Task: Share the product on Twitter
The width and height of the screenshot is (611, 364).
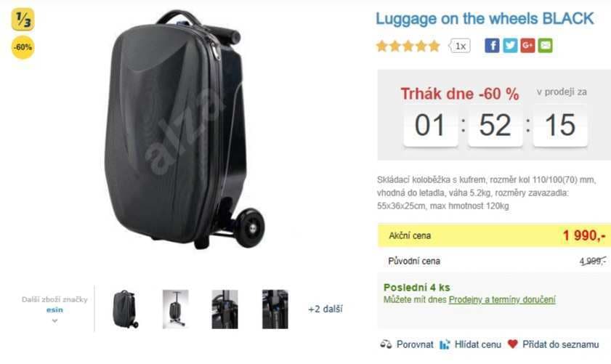Action: tap(510, 46)
